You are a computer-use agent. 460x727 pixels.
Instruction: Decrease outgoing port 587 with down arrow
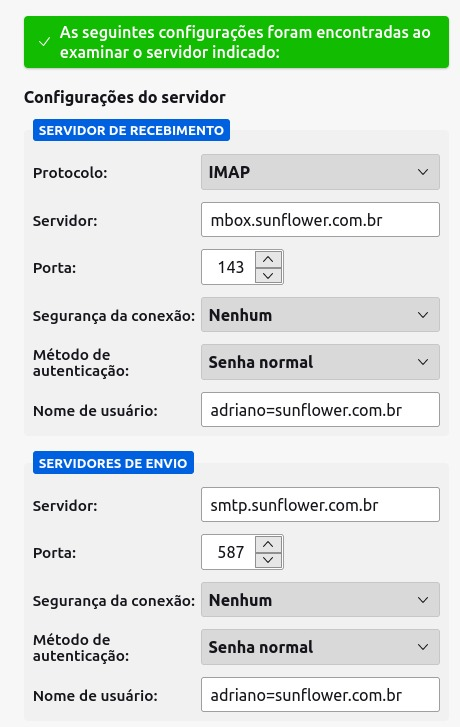268,561
